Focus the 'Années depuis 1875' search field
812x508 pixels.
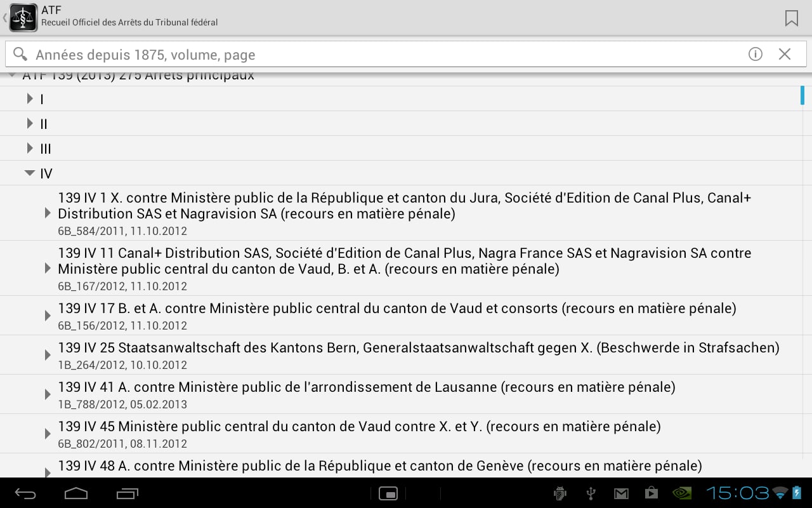pyautogui.click(x=406, y=55)
